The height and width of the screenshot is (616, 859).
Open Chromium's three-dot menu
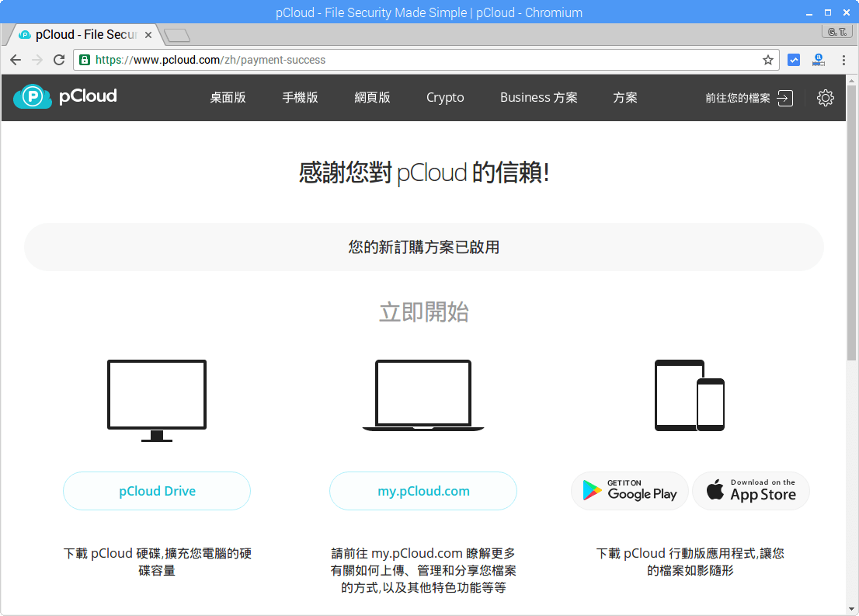point(844,59)
